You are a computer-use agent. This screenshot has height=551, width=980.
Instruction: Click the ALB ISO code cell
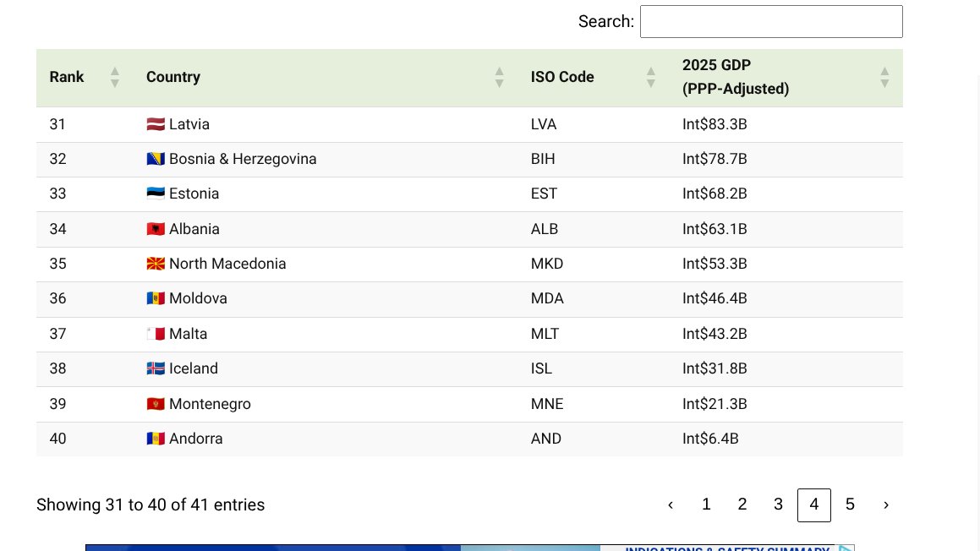click(545, 229)
